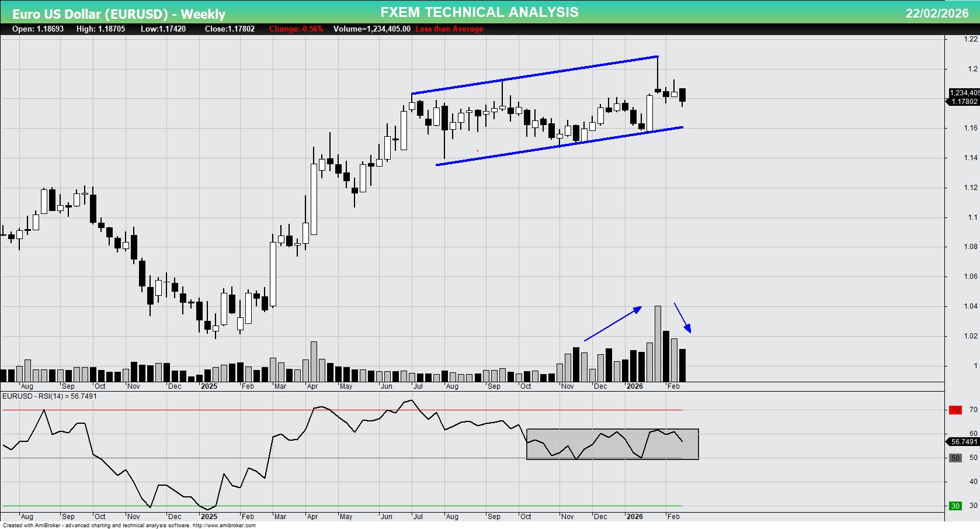Click the 2025 label on RSI time axis
Image resolution: width=980 pixels, height=529 pixels.
pyautogui.click(x=208, y=517)
